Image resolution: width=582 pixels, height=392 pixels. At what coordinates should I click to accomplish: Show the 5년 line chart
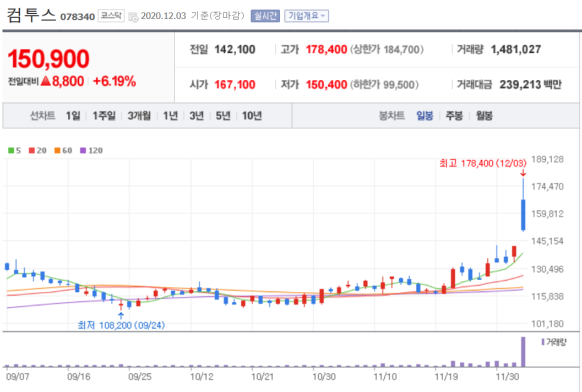(223, 116)
